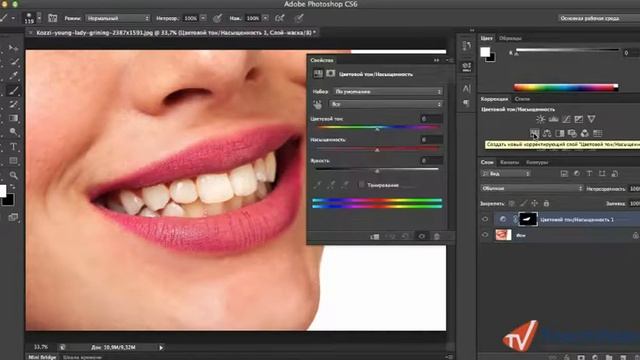Select the Quick Selection tool
The height and width of the screenshot is (360, 640).
pyautogui.click(x=14, y=62)
